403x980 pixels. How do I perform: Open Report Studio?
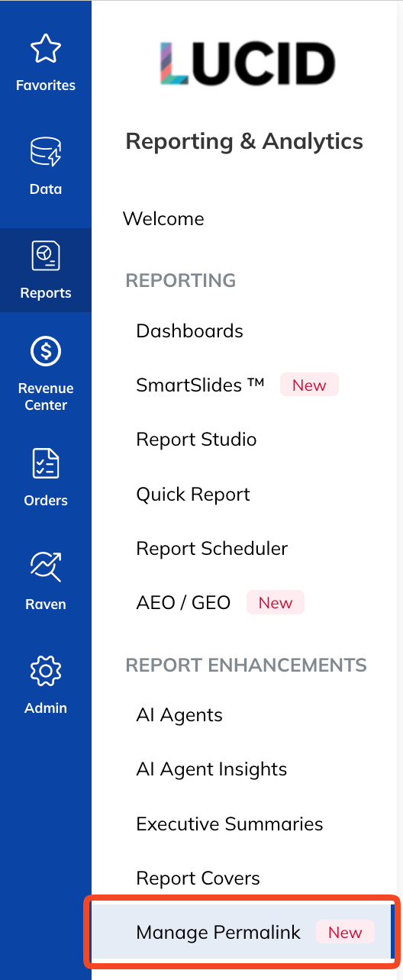pos(196,440)
